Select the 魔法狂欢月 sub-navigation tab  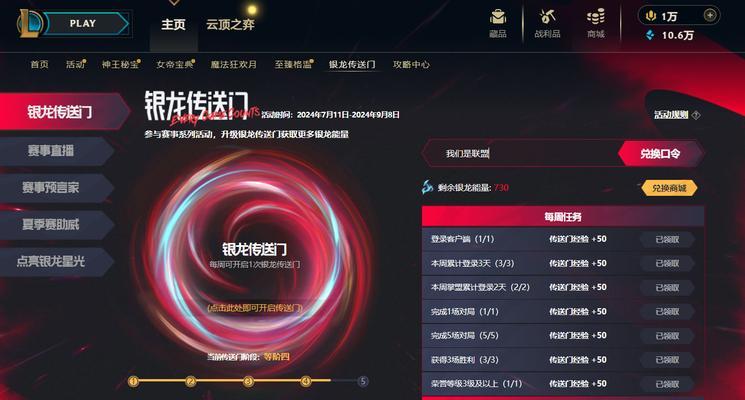(234, 64)
